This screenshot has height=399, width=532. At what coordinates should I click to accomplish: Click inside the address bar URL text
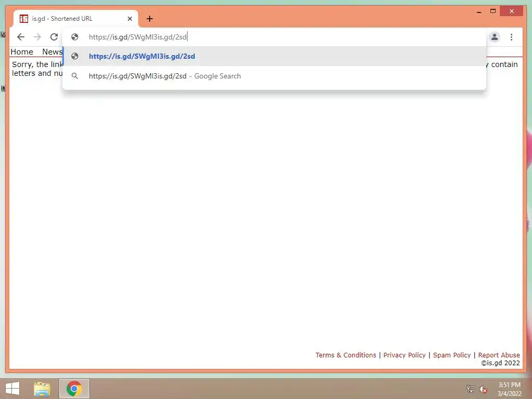[138, 37]
